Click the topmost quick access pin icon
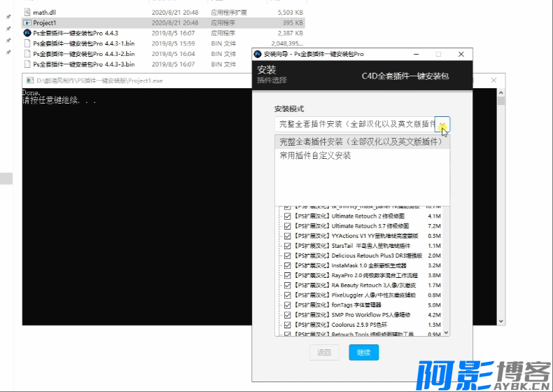This screenshot has height=392, width=553. [x=8, y=16]
